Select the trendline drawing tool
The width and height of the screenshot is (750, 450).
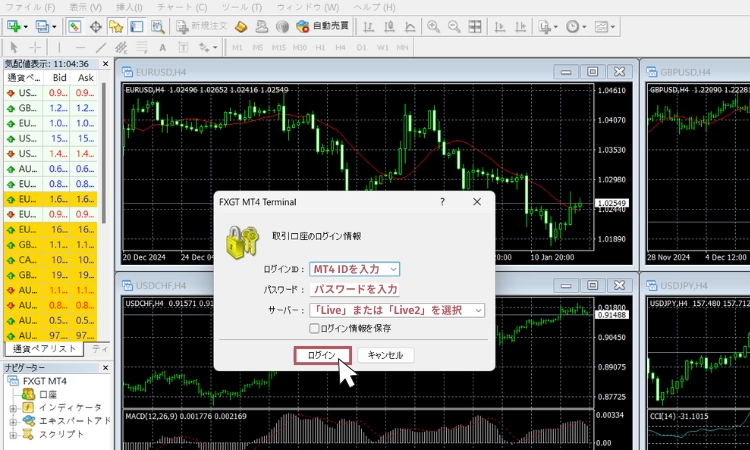(x=100, y=47)
